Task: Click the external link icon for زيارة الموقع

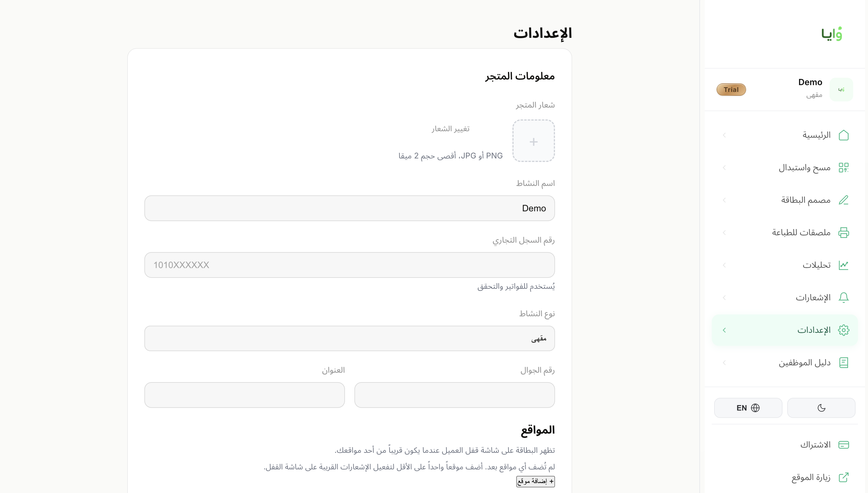Action: click(843, 477)
